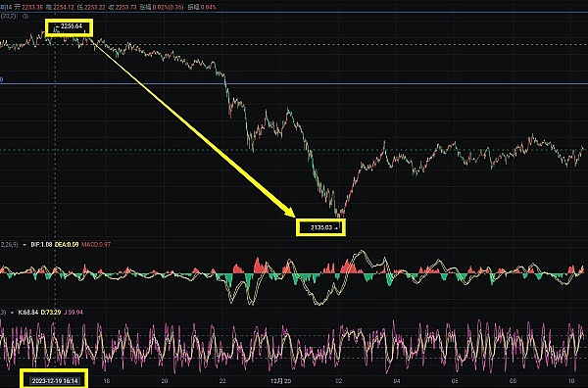
Task: Select the yellow D:73.29 indicator value
Action: pos(51,312)
